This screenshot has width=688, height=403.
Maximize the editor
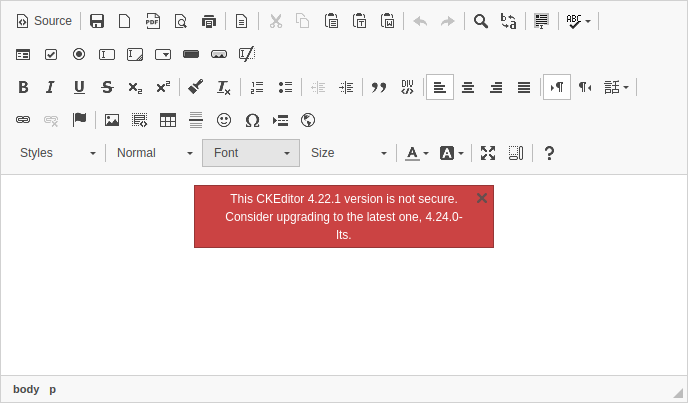pos(488,153)
